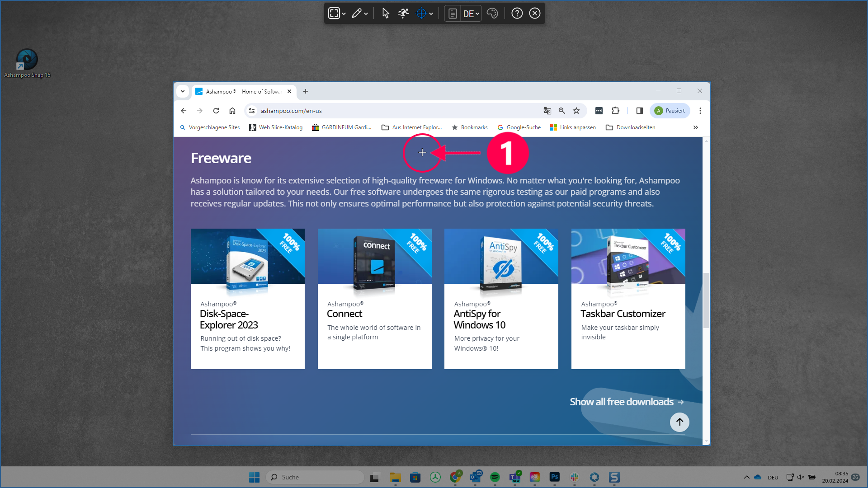Image resolution: width=868 pixels, height=488 pixels.
Task: Click the muted volume tray icon
Action: coord(801,477)
